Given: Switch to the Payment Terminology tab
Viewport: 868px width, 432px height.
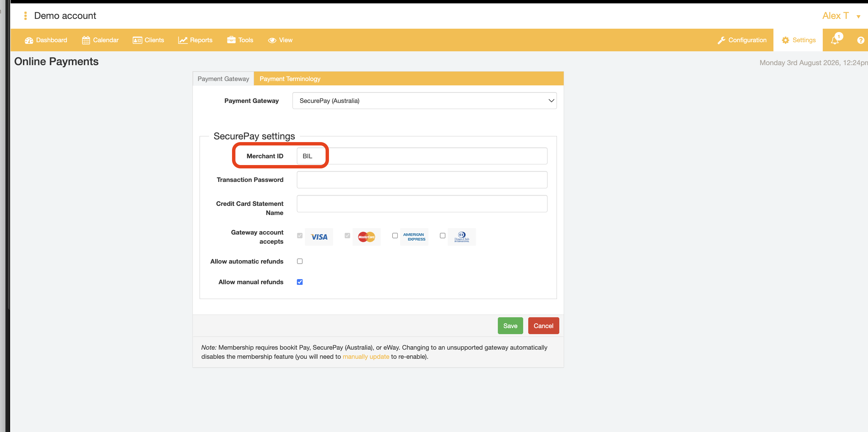Looking at the screenshot, I should pyautogui.click(x=290, y=79).
